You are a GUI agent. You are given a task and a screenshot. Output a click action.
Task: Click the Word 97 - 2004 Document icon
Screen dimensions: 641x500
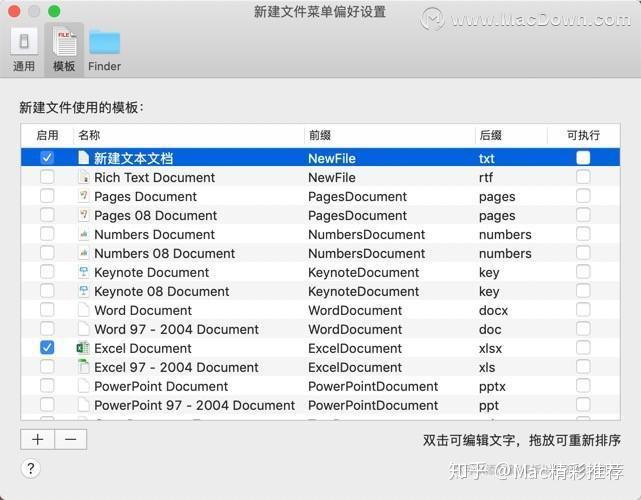tap(83, 329)
